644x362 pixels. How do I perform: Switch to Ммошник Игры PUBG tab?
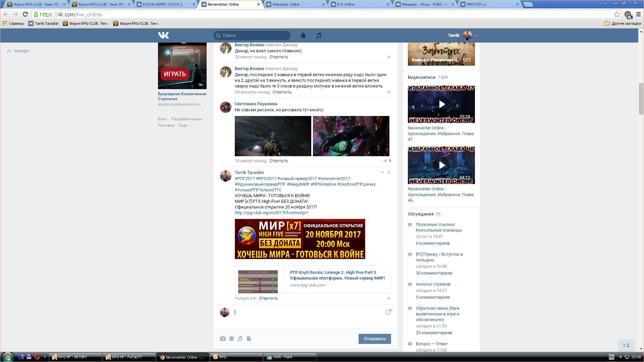[x=425, y=4]
